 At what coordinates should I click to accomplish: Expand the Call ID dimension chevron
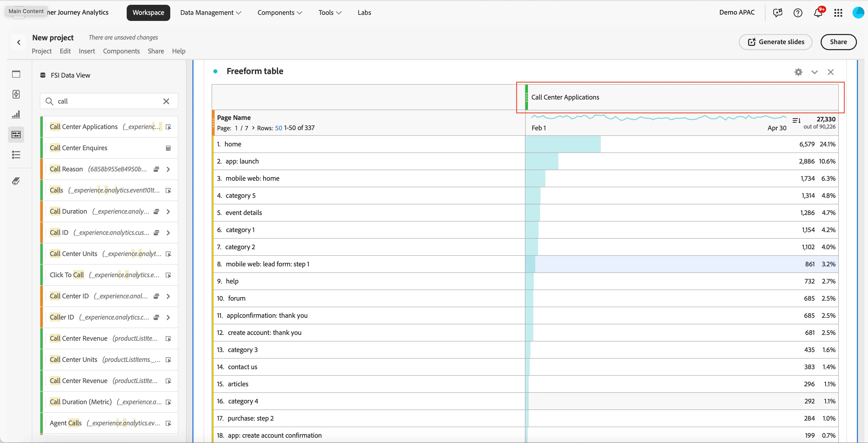[x=168, y=233]
